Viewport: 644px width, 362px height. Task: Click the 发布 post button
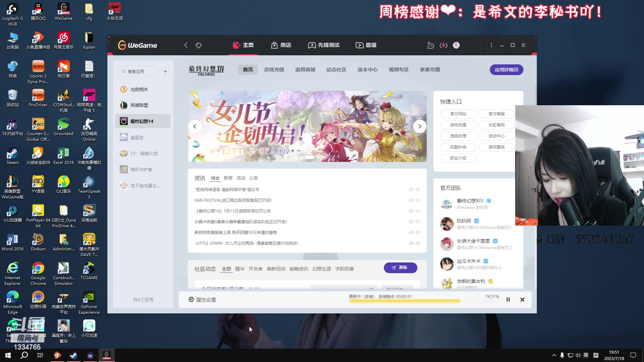[400, 267]
